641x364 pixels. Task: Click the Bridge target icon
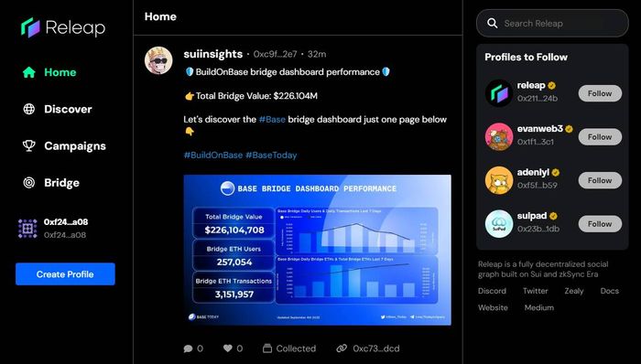tap(29, 182)
